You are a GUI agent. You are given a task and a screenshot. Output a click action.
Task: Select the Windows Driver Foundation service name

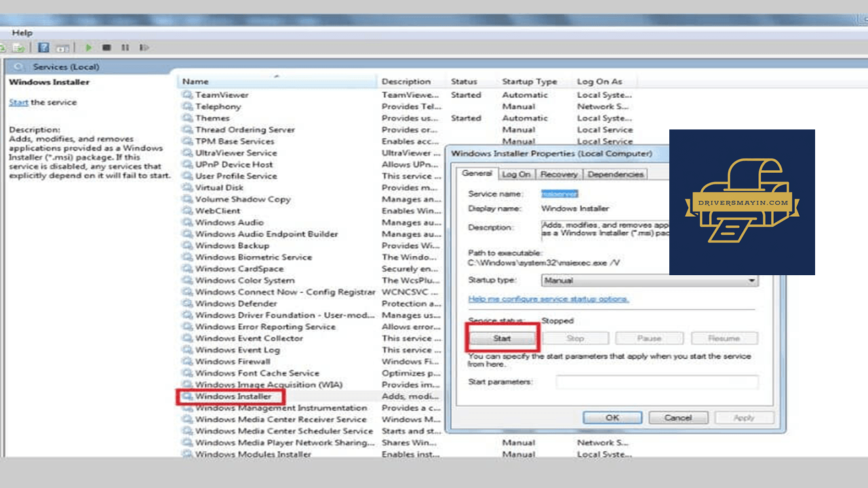pos(285,315)
